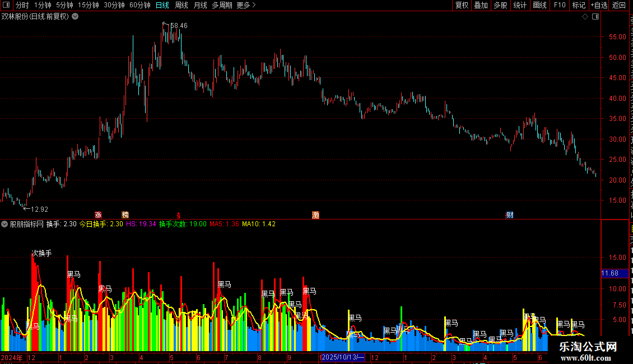Toggle the right side panel icon
This screenshot has height=364, width=633.
[595, 17]
